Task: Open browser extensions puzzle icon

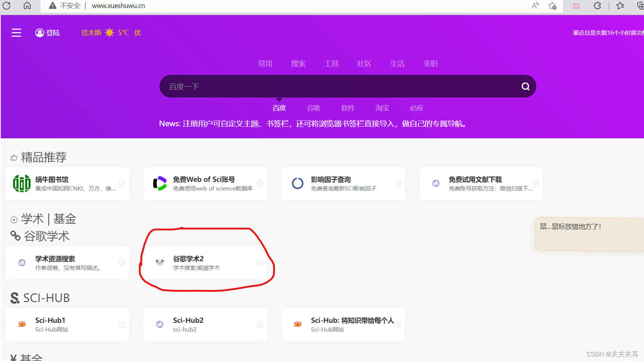Action: pos(597,6)
